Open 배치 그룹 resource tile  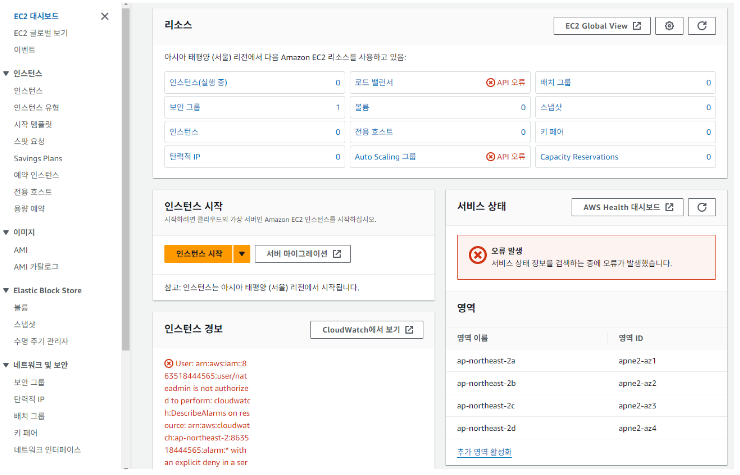click(x=625, y=83)
